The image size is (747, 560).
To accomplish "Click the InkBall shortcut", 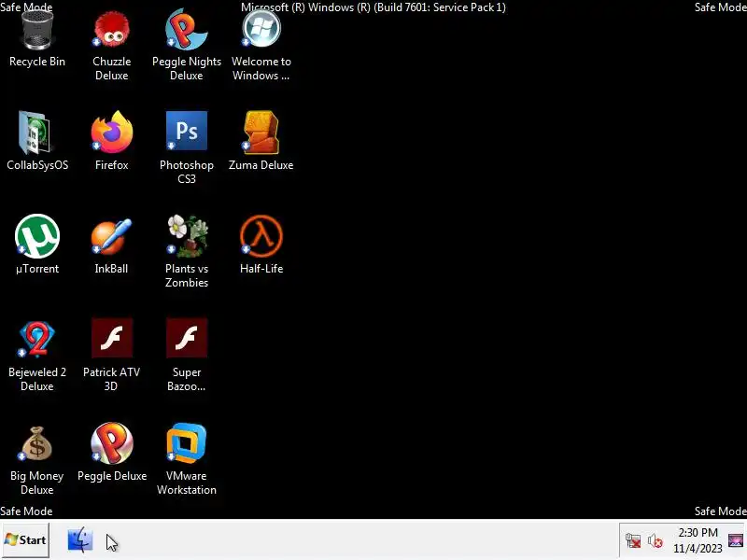I will tap(111, 236).
